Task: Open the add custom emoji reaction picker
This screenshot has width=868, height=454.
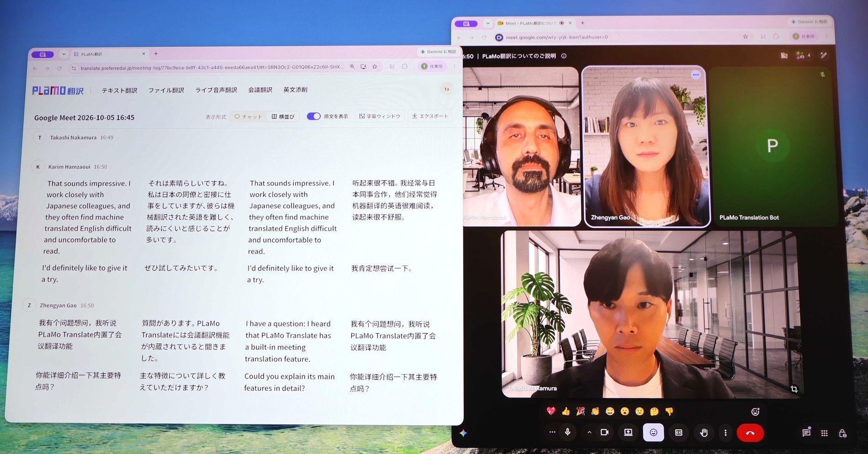Action: [755, 412]
